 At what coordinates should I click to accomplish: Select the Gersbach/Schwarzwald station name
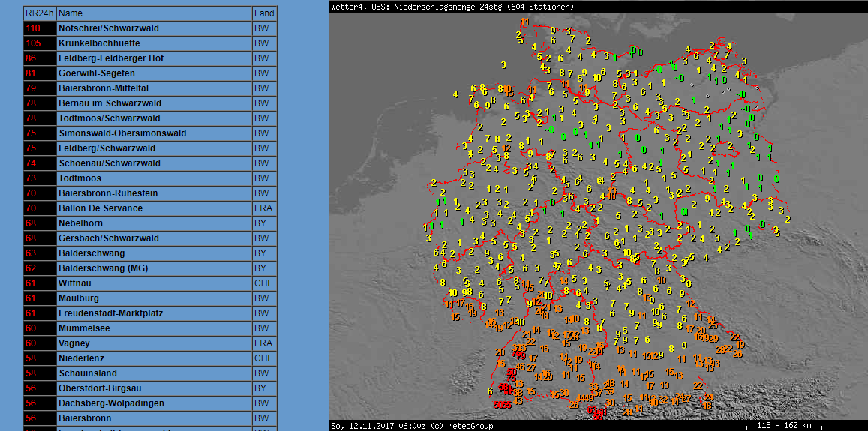(109, 238)
